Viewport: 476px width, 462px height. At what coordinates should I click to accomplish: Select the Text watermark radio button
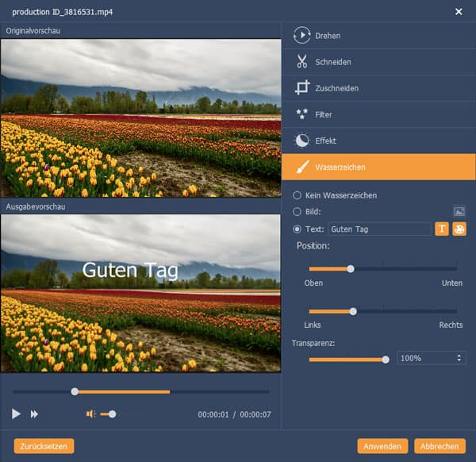pos(297,229)
